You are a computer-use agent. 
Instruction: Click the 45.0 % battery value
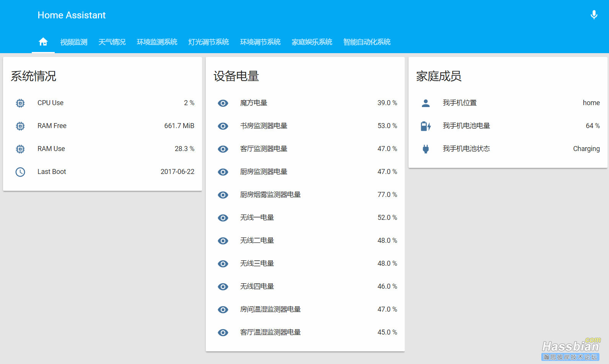(x=387, y=332)
